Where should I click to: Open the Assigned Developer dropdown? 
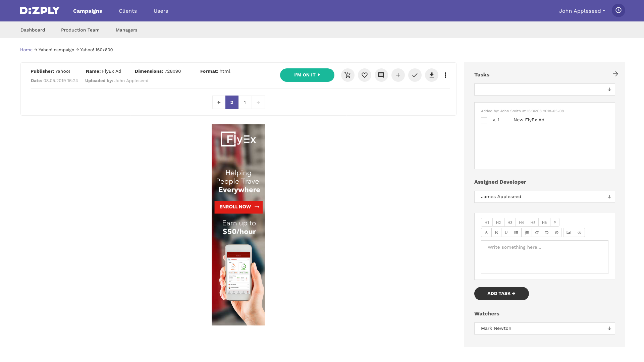(544, 197)
